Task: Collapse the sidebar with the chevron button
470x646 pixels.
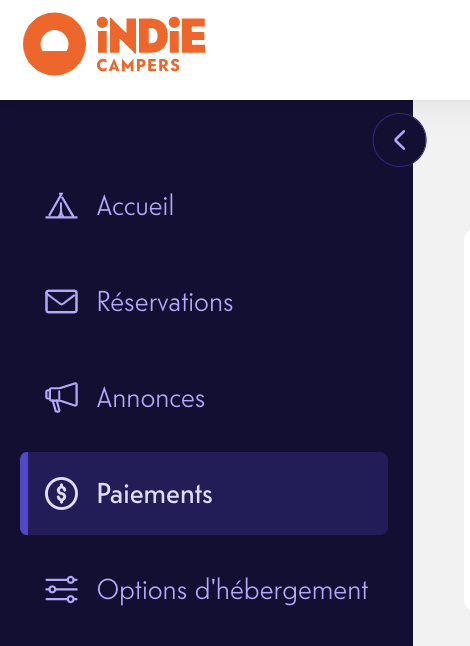Action: click(400, 140)
